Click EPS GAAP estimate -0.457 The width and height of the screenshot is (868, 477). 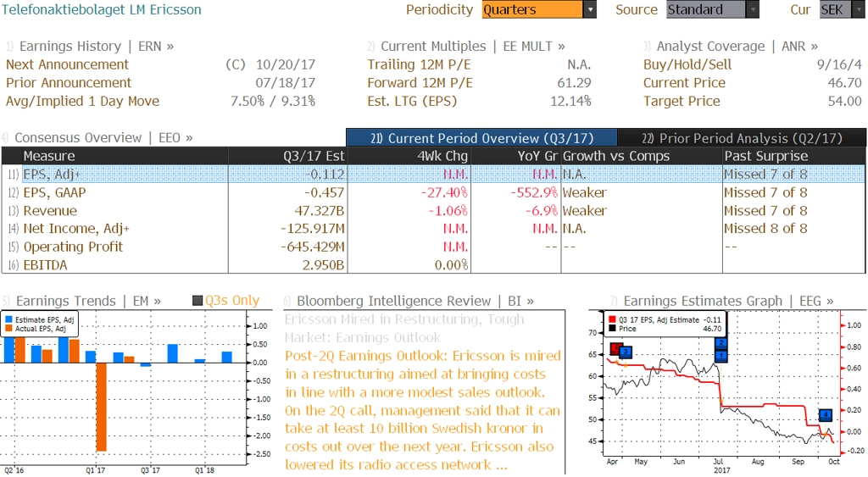[324, 192]
